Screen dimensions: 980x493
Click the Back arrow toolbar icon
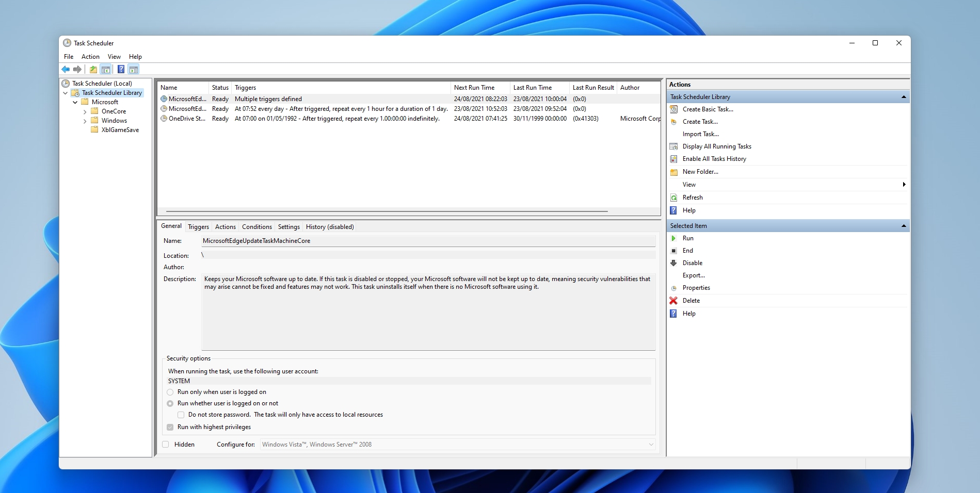[66, 70]
